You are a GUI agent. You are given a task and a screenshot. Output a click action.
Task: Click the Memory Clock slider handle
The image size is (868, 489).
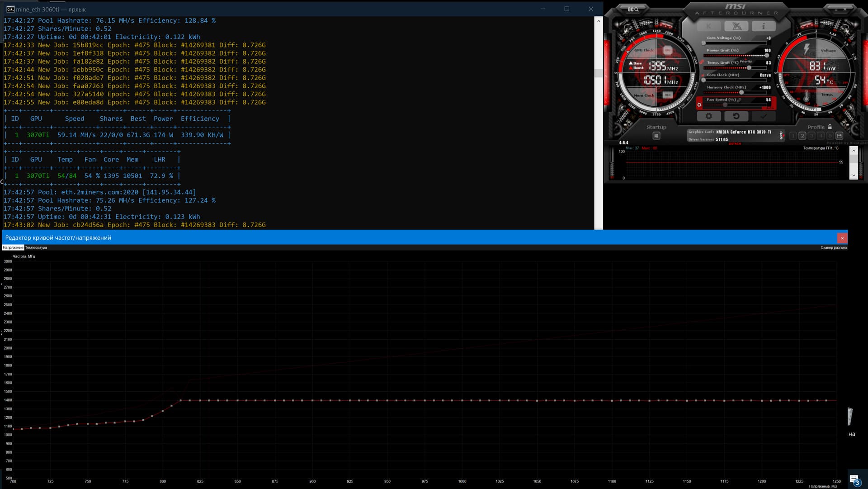point(741,92)
